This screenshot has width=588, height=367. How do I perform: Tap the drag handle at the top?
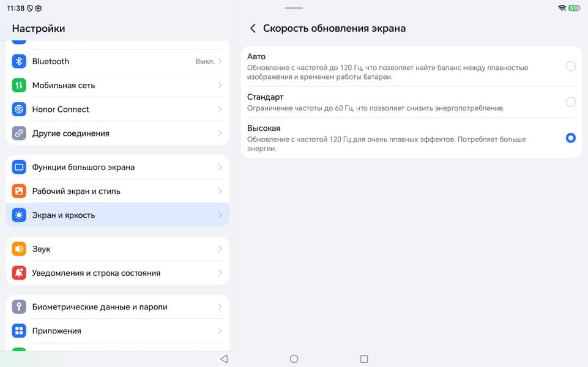coord(294,8)
